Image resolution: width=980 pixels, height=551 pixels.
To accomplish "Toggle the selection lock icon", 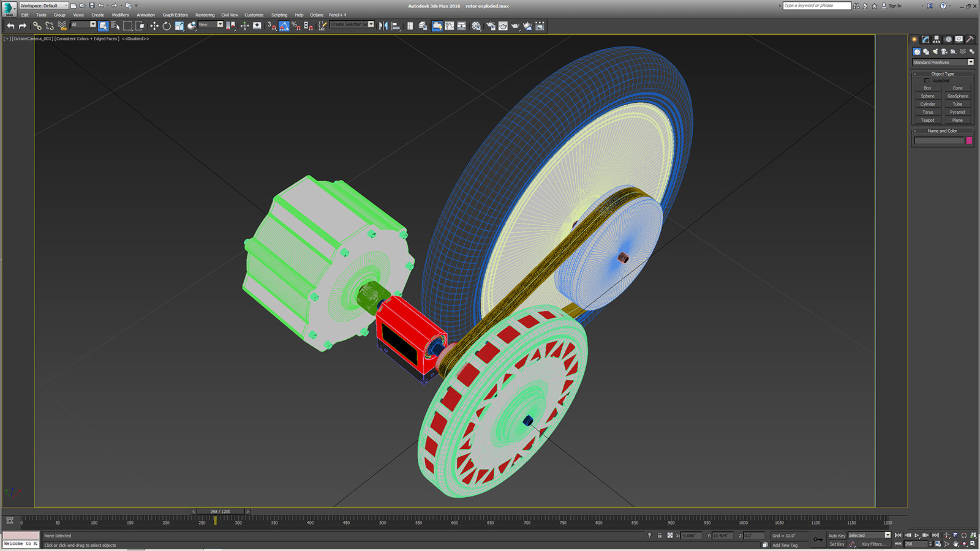I will pyautogui.click(x=660, y=536).
